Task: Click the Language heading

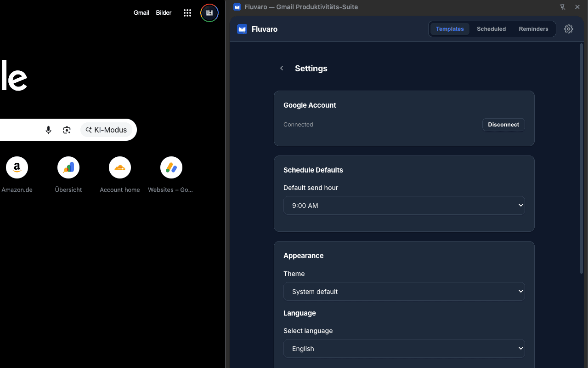Action: pos(300,313)
